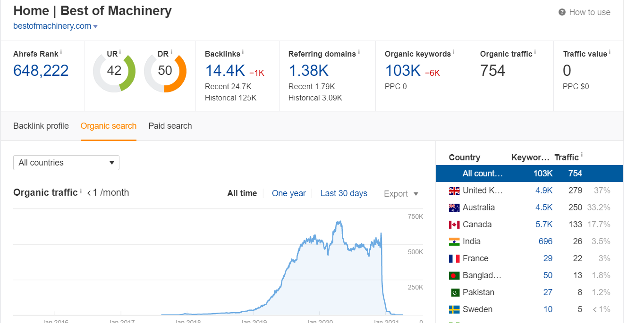Open the 14.4K backlinks link
644x323 pixels.
225,71
